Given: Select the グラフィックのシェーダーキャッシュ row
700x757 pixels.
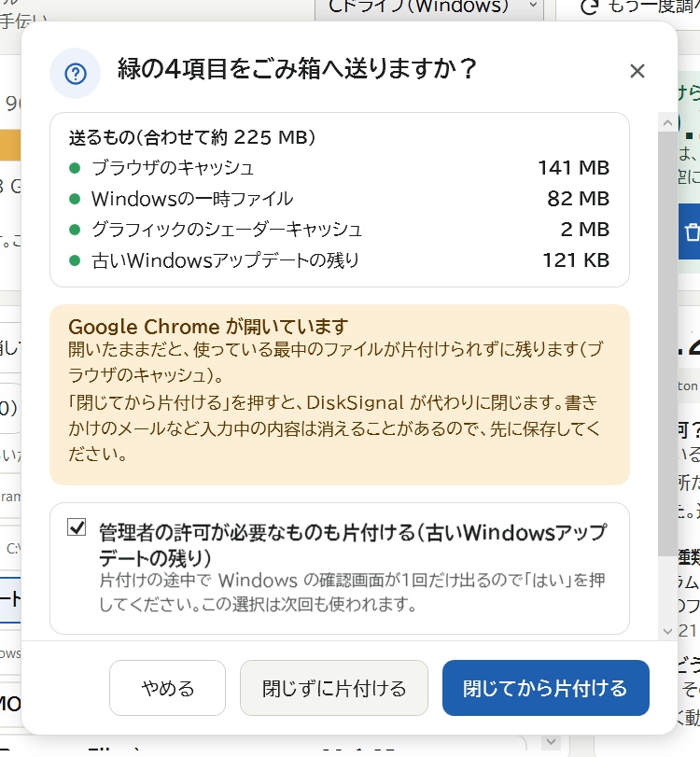Looking at the screenshot, I should 340,230.
